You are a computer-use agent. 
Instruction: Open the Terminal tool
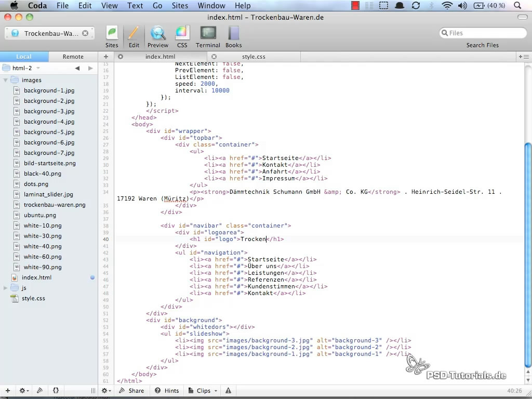point(208,37)
